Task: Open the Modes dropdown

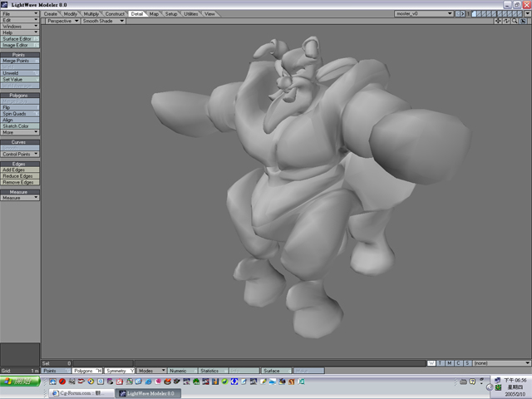Action: pyautogui.click(x=151, y=371)
